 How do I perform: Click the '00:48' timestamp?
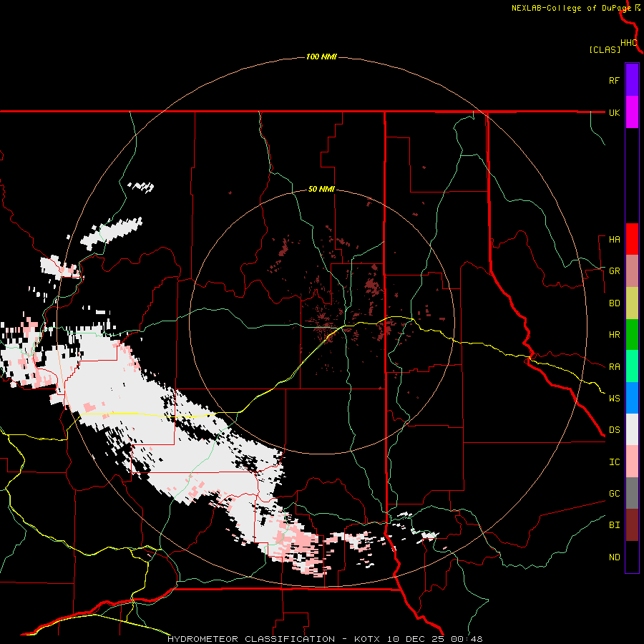coord(466,639)
